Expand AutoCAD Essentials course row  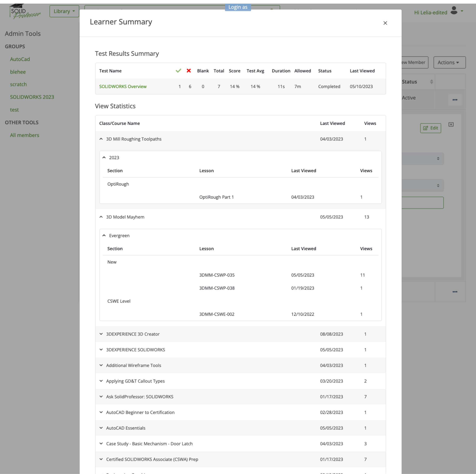click(x=101, y=428)
